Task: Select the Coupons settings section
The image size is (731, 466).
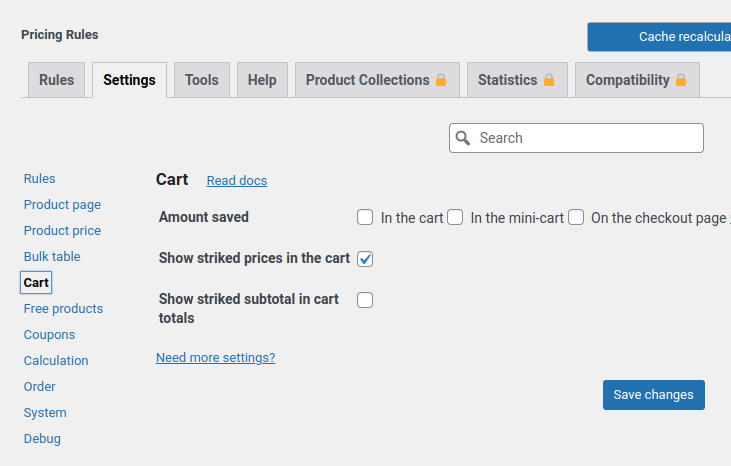Action: pos(49,335)
